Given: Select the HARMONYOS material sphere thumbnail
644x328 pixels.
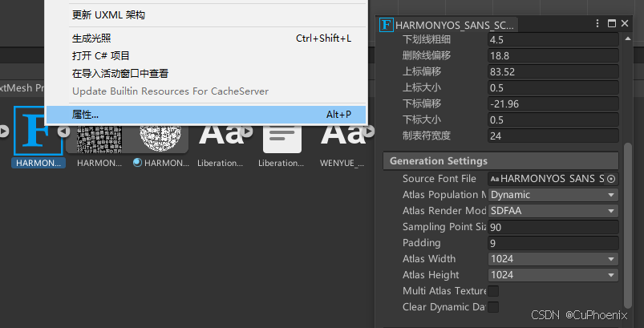Looking at the screenshot, I should point(160,139).
